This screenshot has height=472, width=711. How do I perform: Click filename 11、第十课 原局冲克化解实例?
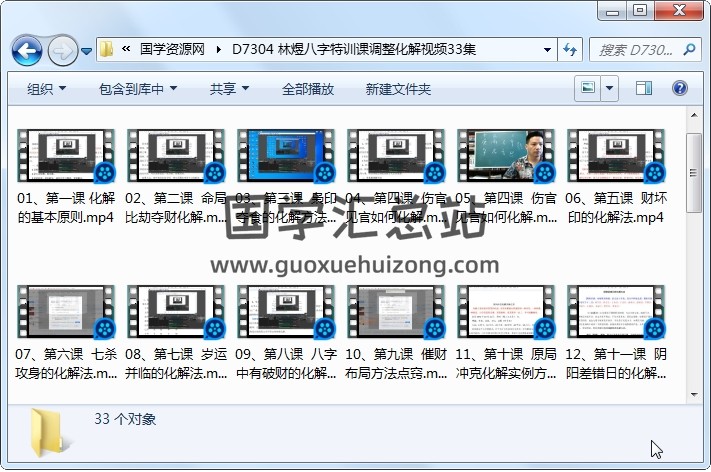pyautogui.click(x=506, y=364)
